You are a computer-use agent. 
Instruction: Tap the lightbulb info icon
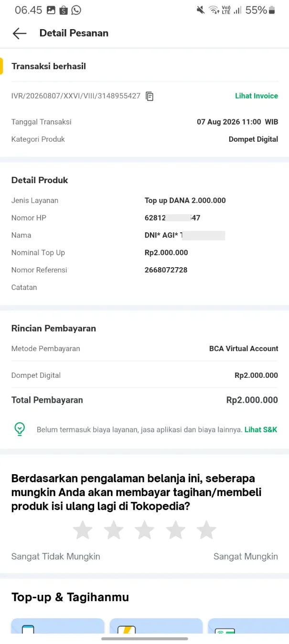point(19,429)
